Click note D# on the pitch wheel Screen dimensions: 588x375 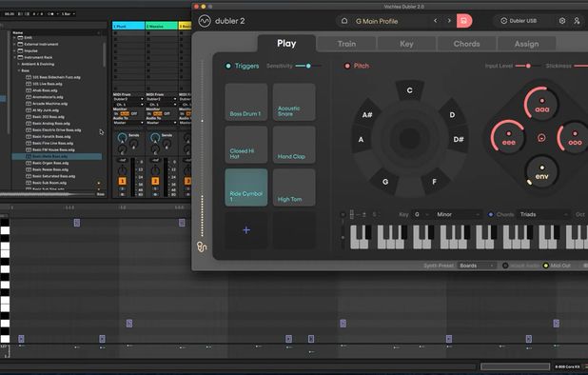(x=459, y=139)
